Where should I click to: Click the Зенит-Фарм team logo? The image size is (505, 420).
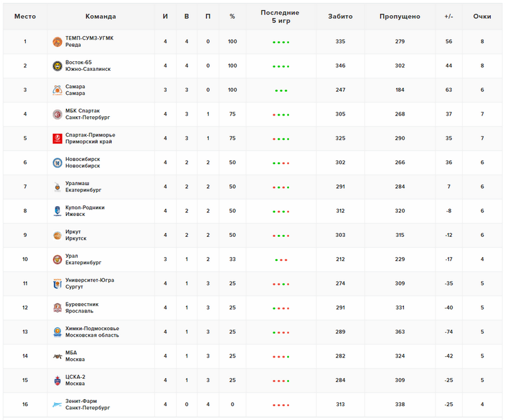click(57, 405)
